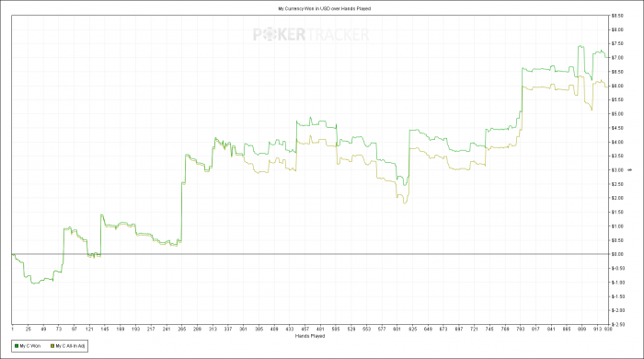Screen dimensions: 644x359
Task: Click the 433 hands x-axis tick label
Action: pos(290,330)
